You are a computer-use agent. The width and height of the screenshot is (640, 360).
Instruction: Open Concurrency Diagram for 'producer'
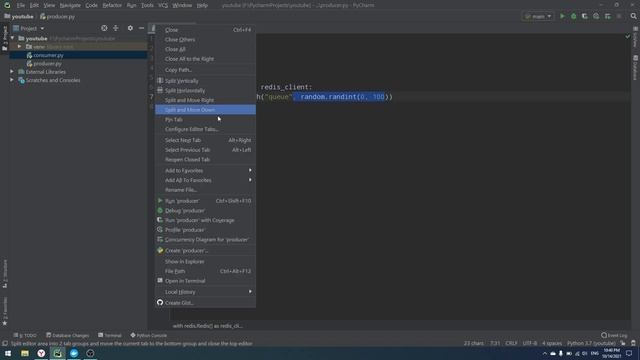click(205, 240)
